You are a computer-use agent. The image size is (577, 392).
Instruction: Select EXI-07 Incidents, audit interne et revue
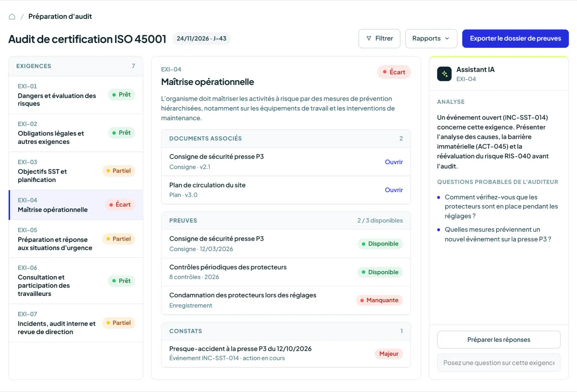coord(76,323)
